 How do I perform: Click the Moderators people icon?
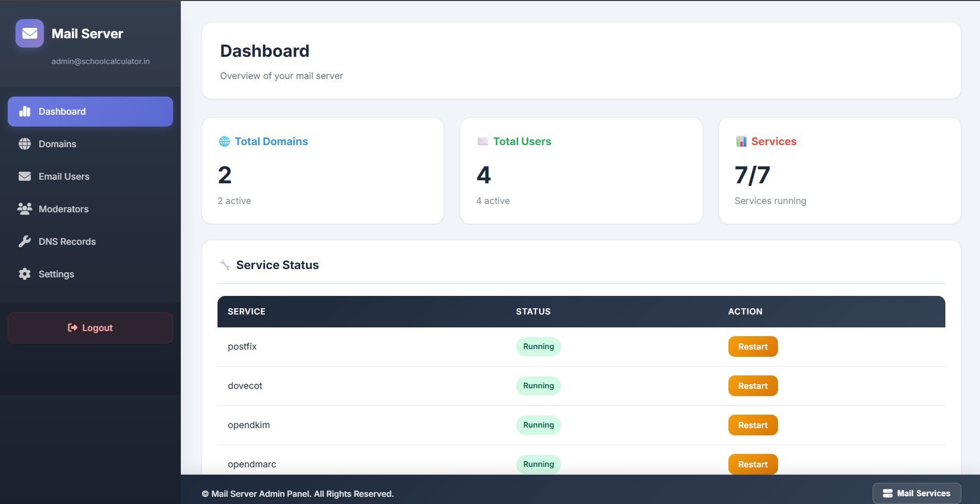pos(25,209)
